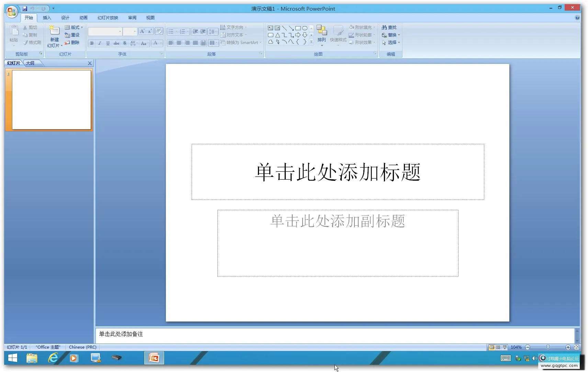Enable underline formatting

coord(108,43)
